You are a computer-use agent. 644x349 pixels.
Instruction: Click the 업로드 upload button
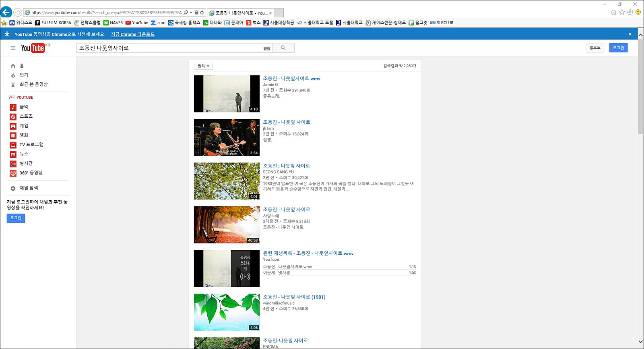pos(595,48)
